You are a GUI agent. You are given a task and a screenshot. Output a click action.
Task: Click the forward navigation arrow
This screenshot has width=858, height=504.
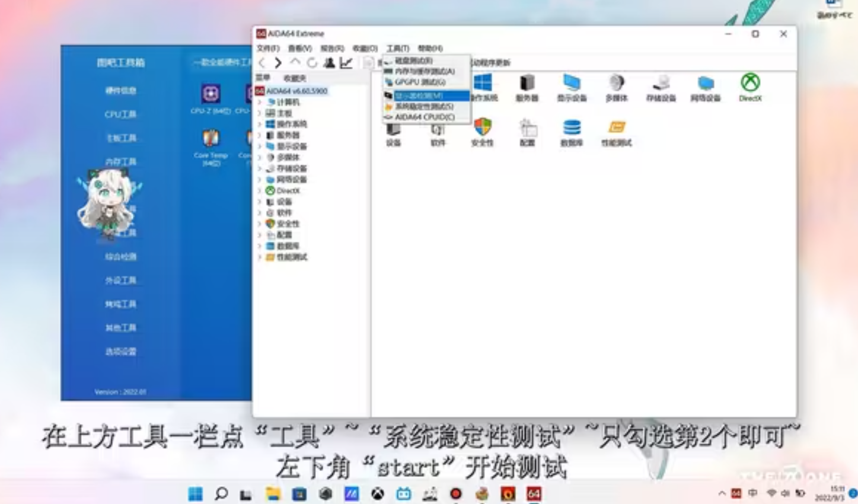(x=278, y=63)
